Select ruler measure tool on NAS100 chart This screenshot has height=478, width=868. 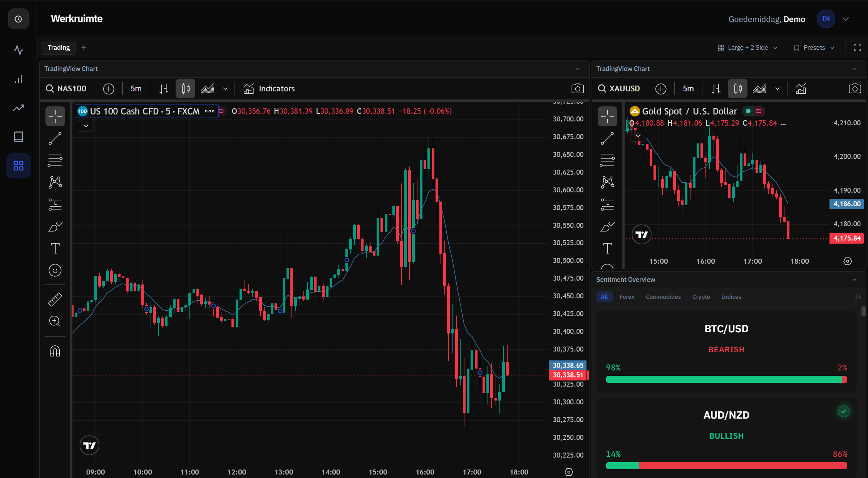pyautogui.click(x=55, y=299)
